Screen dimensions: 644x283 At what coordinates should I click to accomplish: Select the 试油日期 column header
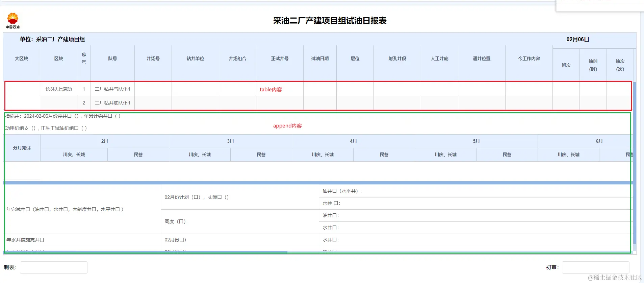320,58
